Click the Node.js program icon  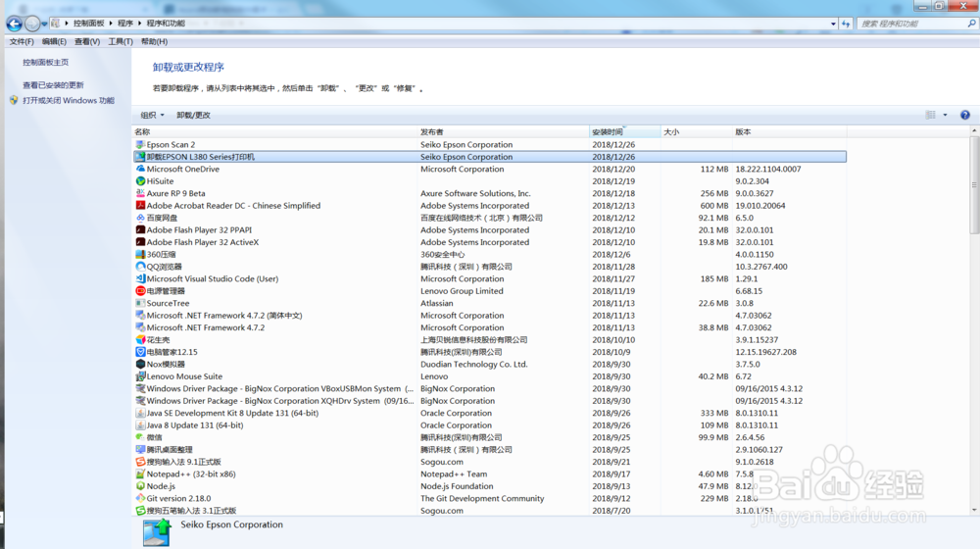pos(140,486)
